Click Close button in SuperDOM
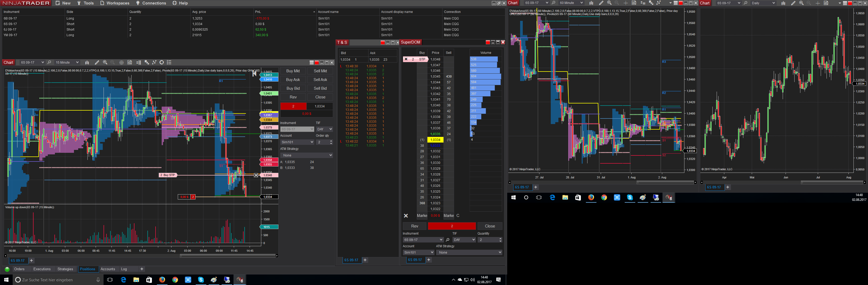 (489, 226)
